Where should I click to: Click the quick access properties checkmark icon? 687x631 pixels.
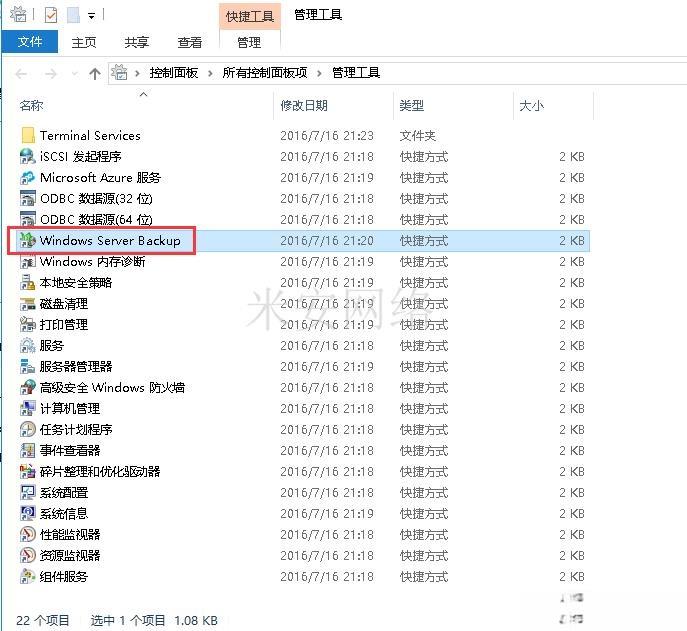(x=51, y=15)
